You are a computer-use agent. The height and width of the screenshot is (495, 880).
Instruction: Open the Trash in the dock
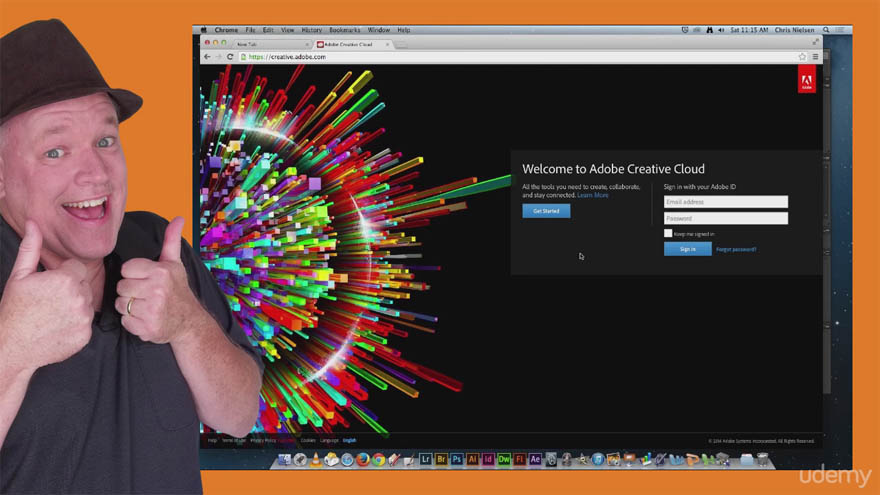762,460
